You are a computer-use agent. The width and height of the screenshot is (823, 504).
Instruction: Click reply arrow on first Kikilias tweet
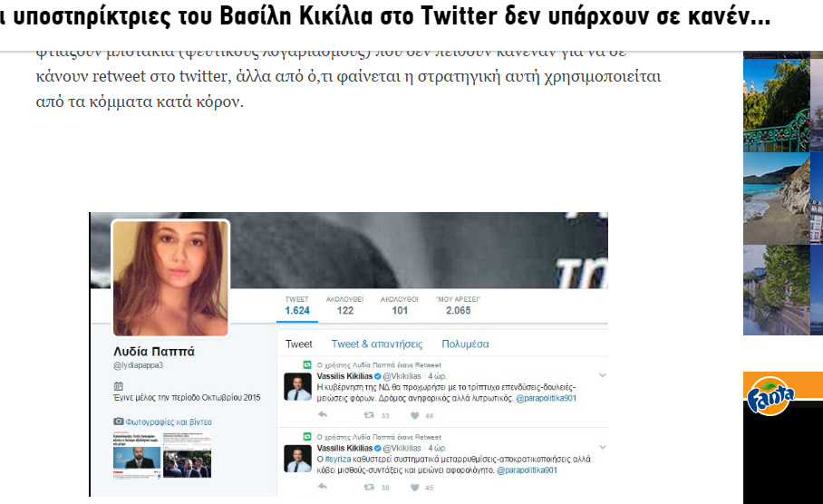pos(323,415)
